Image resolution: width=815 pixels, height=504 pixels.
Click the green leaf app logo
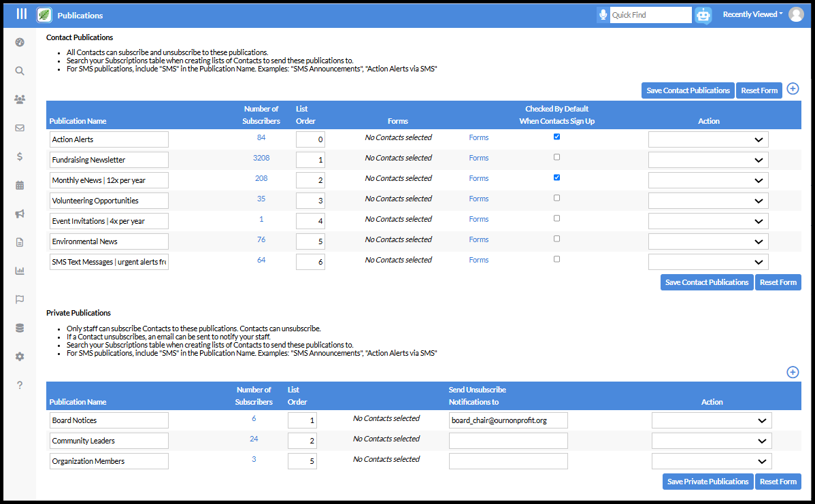click(44, 15)
